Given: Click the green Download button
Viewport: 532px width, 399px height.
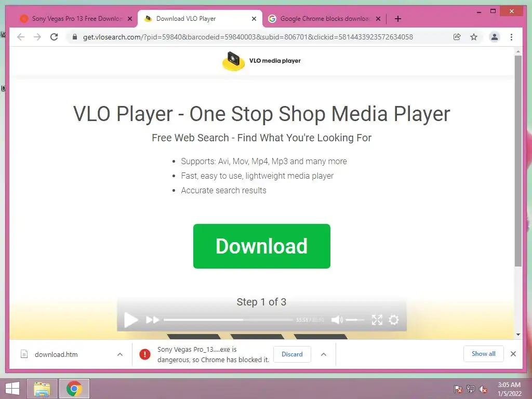Looking at the screenshot, I should point(262,246).
